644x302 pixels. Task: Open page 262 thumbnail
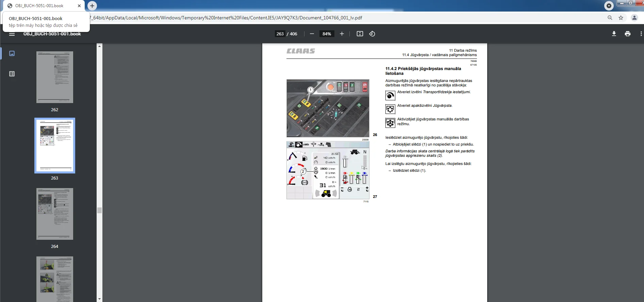(55, 77)
